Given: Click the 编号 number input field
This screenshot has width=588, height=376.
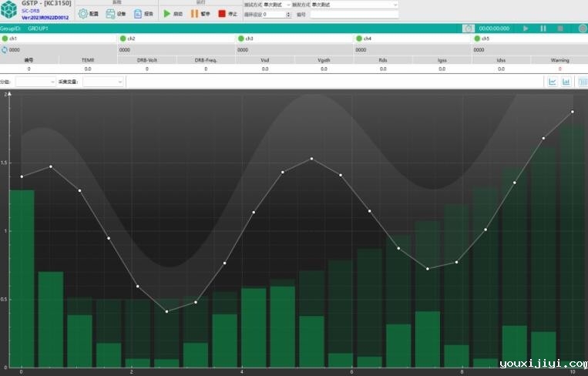Looking at the screenshot, I should click(354, 14).
